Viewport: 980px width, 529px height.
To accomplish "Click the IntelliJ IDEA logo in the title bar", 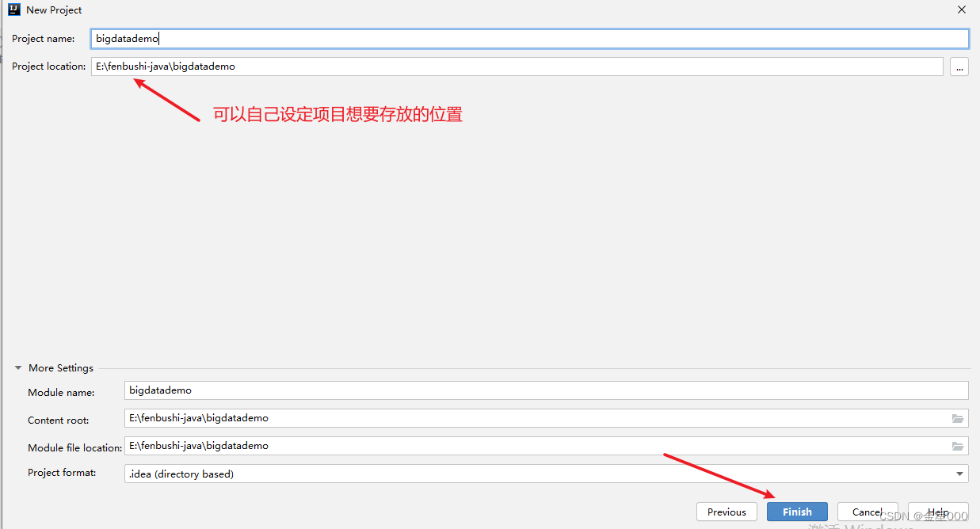I will [13, 10].
